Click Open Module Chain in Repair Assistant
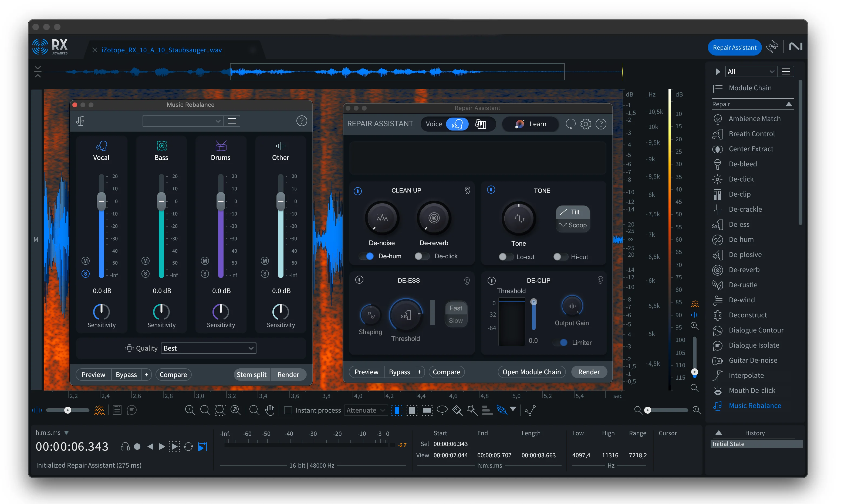 531,372
